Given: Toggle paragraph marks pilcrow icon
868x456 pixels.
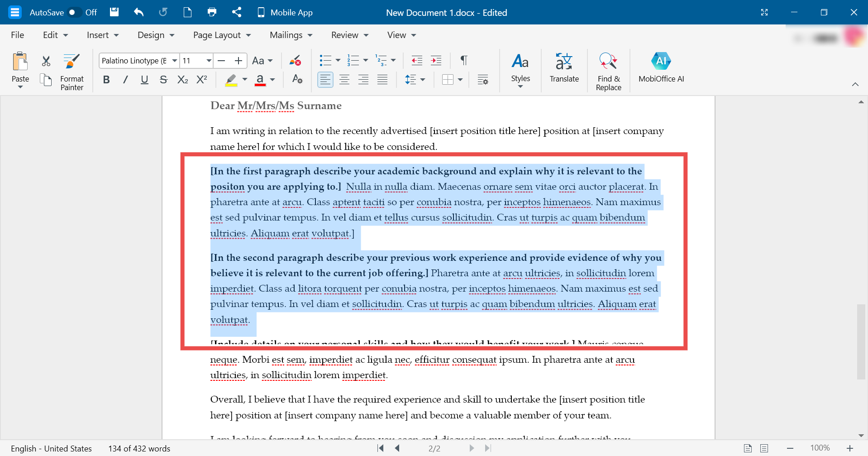Looking at the screenshot, I should tap(464, 60).
